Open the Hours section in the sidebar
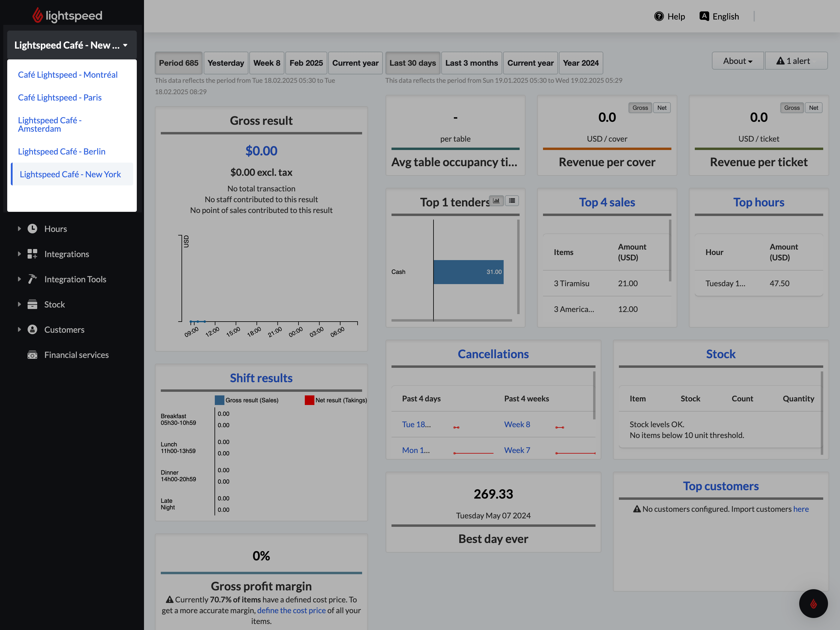 click(55, 229)
